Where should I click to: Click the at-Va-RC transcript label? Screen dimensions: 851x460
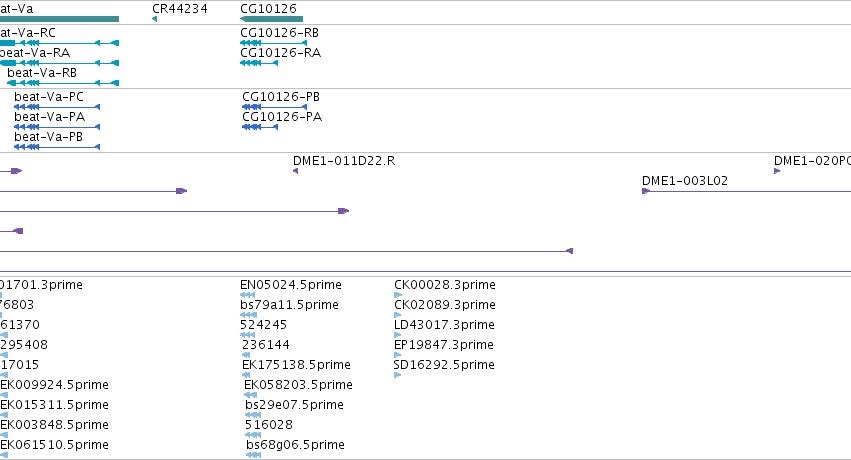28,33
